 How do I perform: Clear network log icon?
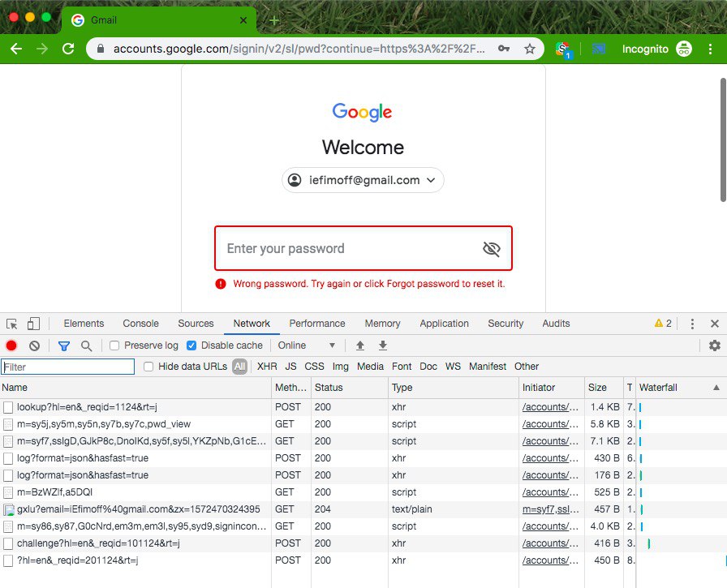[34, 346]
